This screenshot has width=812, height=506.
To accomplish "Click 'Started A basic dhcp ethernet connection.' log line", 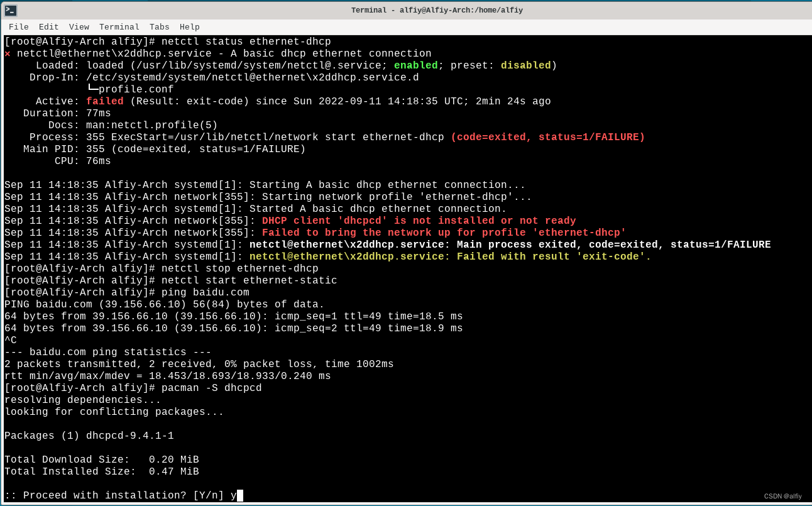I will click(255, 209).
